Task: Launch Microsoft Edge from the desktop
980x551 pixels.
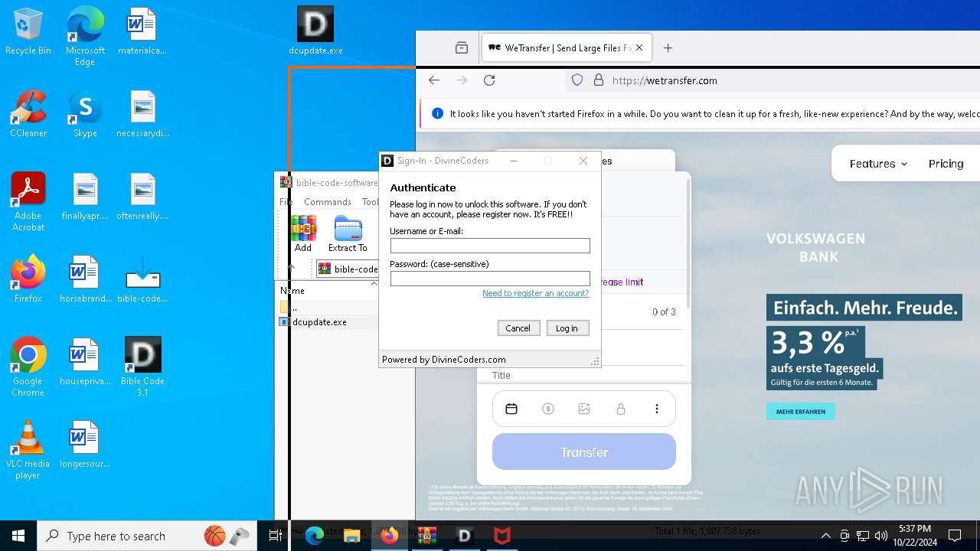Action: (x=85, y=37)
